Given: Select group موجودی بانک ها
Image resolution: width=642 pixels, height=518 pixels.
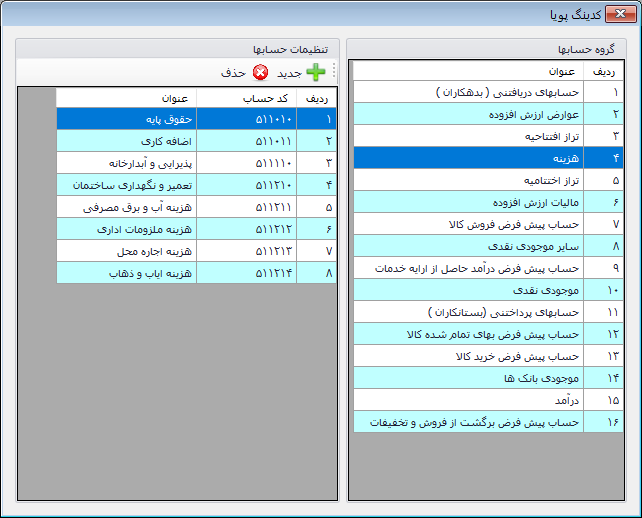Looking at the screenshot, I should [x=488, y=378].
